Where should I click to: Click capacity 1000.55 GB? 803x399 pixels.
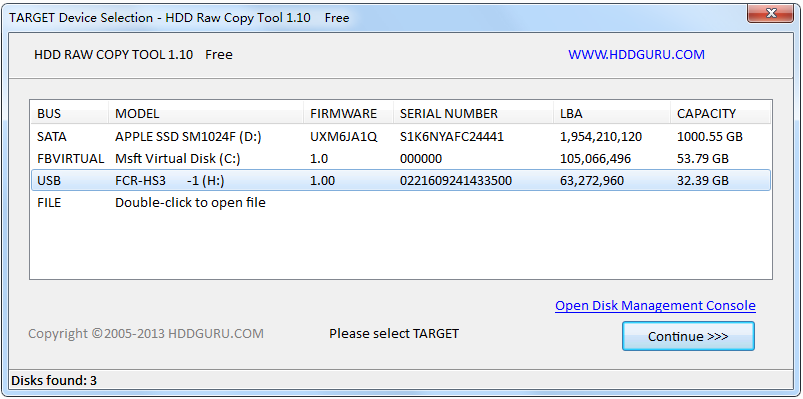[x=710, y=137]
